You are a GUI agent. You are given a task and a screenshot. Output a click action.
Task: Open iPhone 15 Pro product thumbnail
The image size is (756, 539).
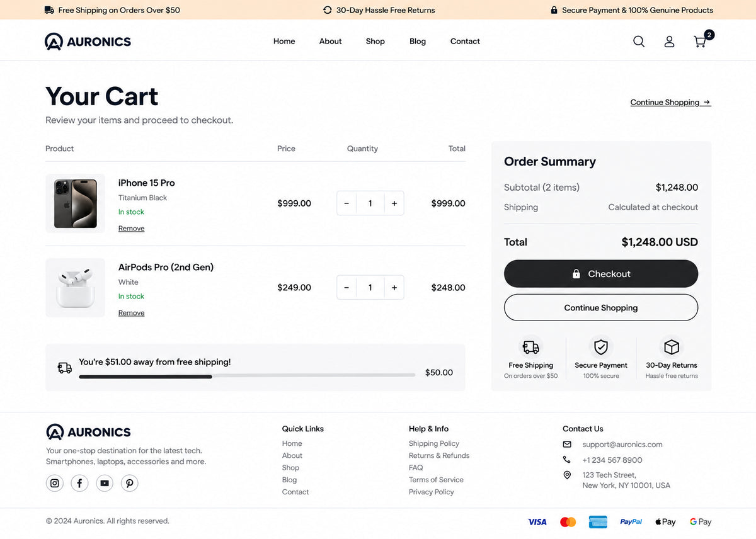point(76,203)
